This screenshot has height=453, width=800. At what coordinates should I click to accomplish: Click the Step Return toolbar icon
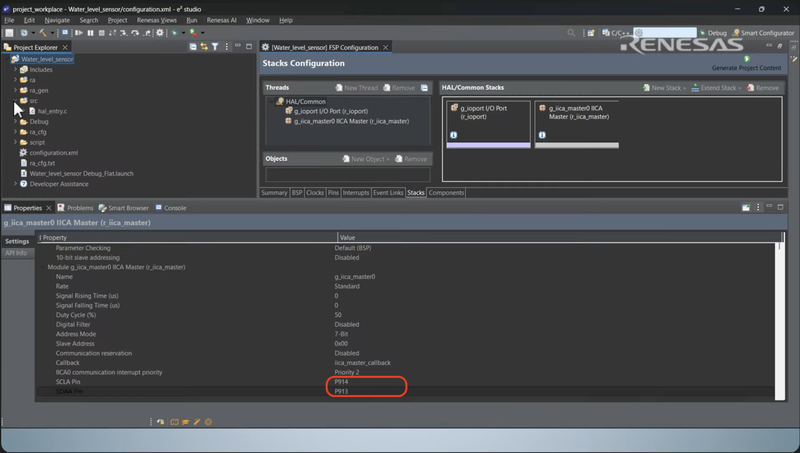[147, 33]
